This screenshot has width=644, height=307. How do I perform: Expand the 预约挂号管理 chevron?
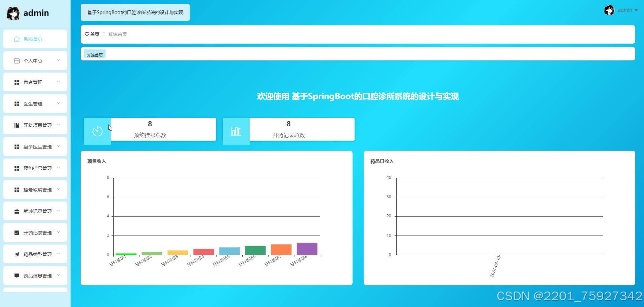click(x=58, y=168)
